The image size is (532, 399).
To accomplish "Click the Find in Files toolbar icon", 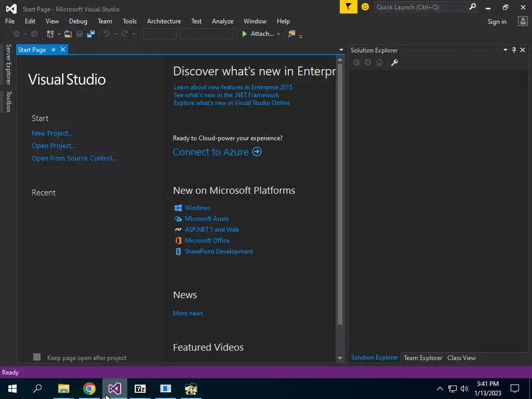I will [x=291, y=34].
